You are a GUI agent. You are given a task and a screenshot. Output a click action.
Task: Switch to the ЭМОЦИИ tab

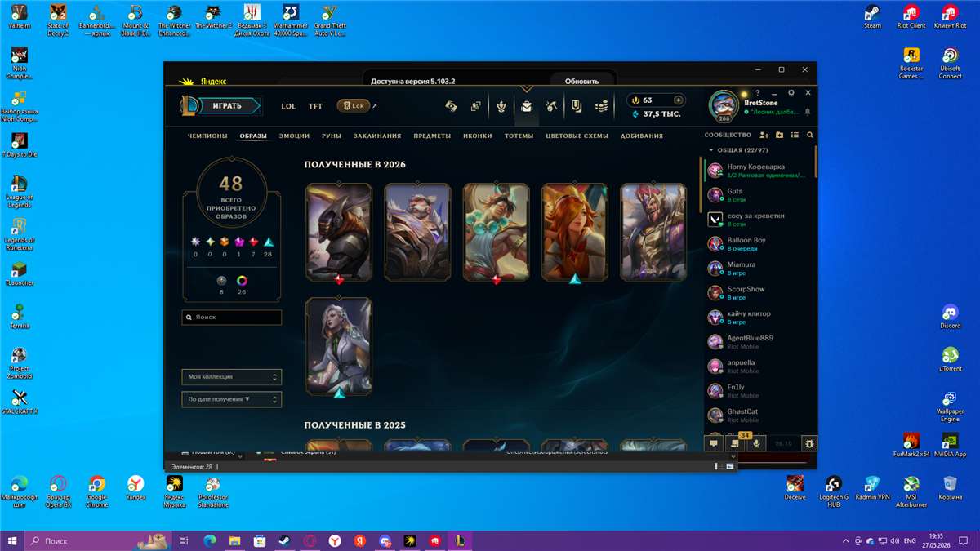click(x=294, y=136)
